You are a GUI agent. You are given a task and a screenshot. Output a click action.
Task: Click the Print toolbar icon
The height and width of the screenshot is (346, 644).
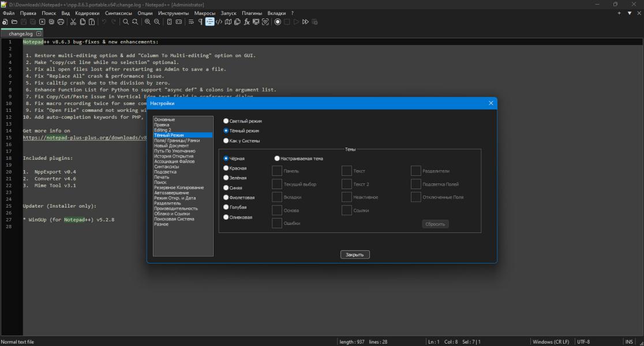[61, 22]
